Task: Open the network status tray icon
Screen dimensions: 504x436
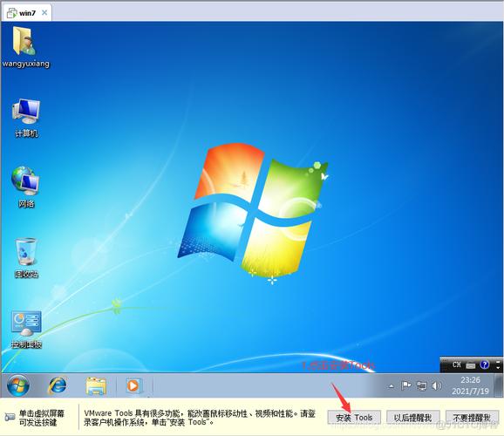Action: pos(421,385)
